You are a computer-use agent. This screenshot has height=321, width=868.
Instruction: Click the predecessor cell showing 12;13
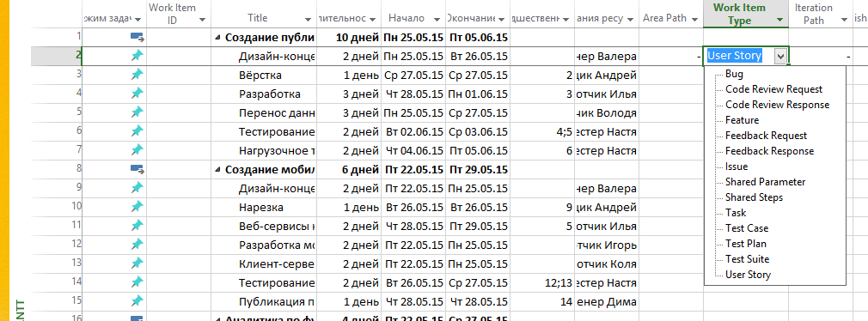click(542, 283)
